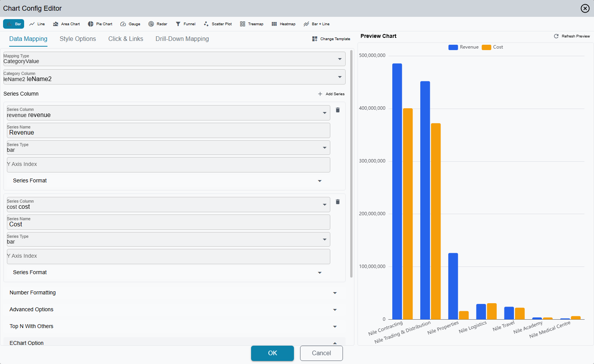Click the Nile Logistics axis label
The height and width of the screenshot is (364, 594).
473,327
